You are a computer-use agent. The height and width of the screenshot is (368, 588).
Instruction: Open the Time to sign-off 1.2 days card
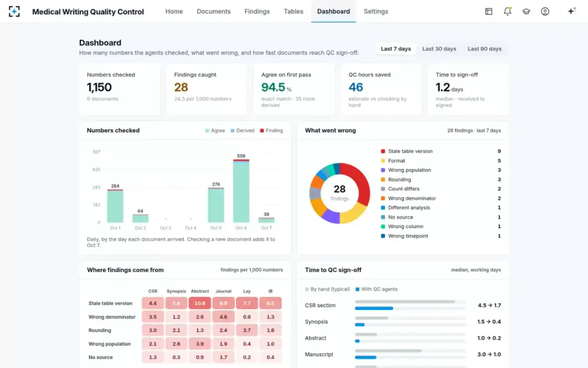(x=468, y=89)
